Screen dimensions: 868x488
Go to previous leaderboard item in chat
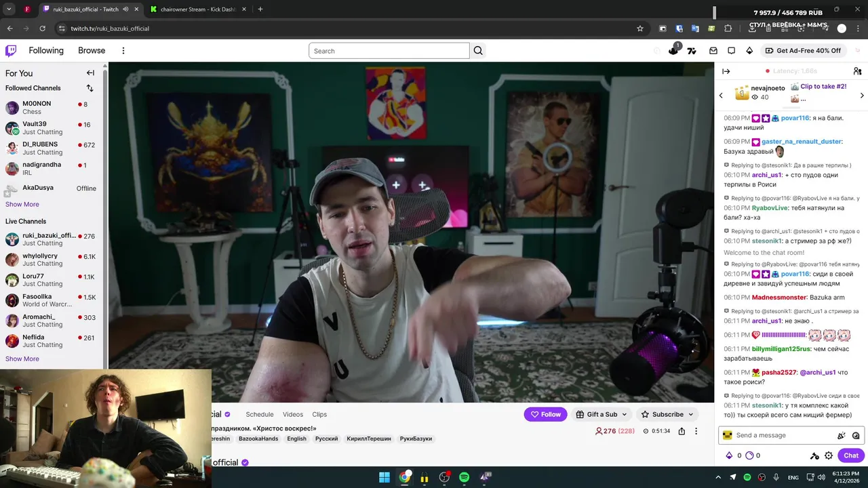[721, 96]
